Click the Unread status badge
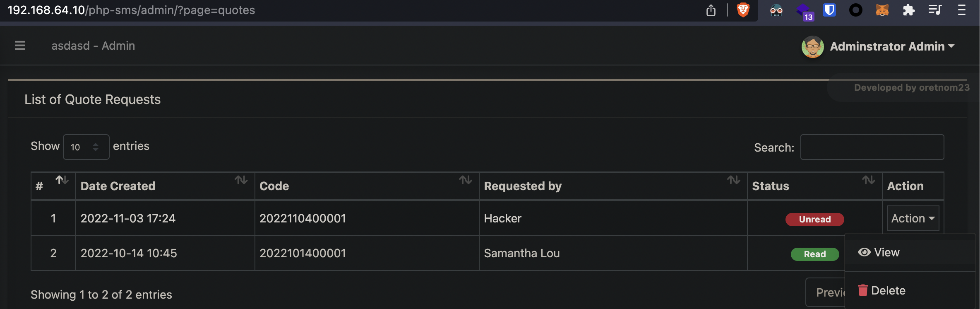Viewport: 980px width, 309px height. tap(814, 219)
